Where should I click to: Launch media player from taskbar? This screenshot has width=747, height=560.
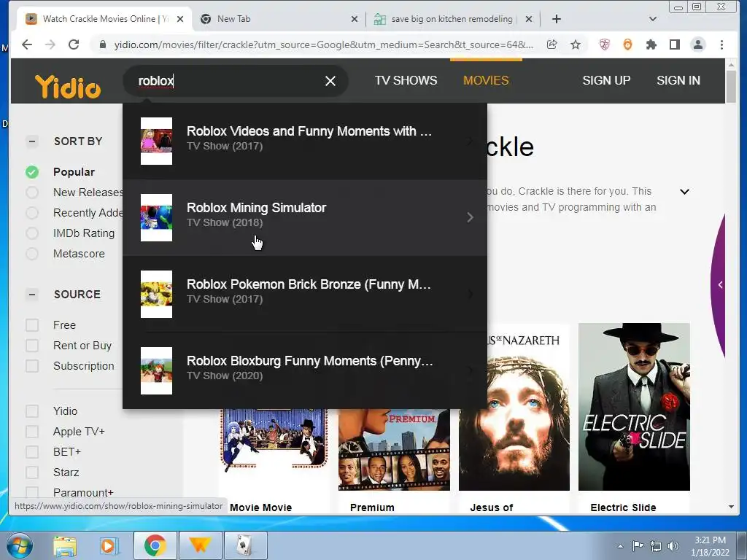coord(109,545)
